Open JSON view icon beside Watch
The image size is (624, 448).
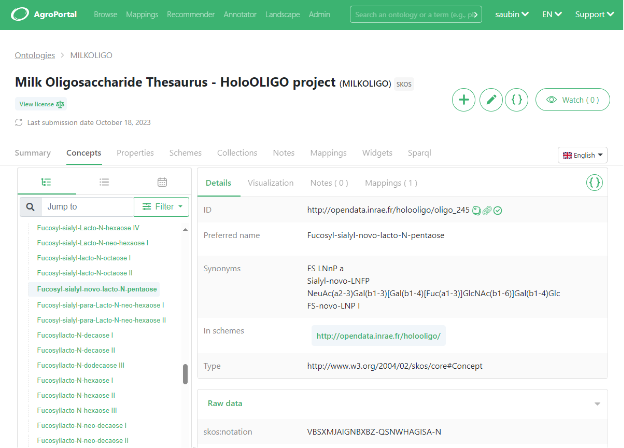(516, 100)
